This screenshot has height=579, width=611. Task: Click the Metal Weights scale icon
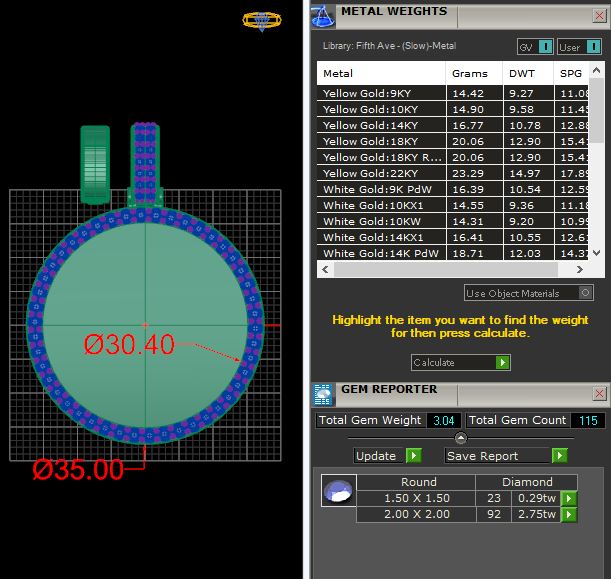point(323,15)
